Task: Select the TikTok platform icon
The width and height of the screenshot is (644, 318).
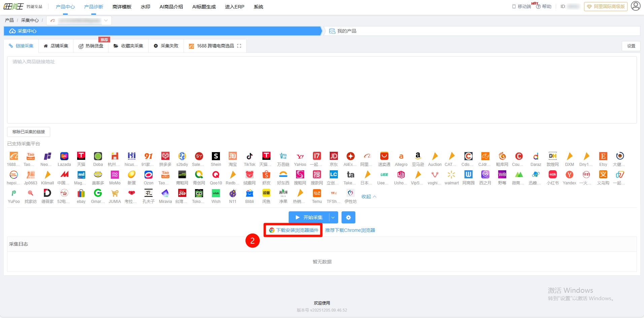Action: pyautogui.click(x=249, y=156)
